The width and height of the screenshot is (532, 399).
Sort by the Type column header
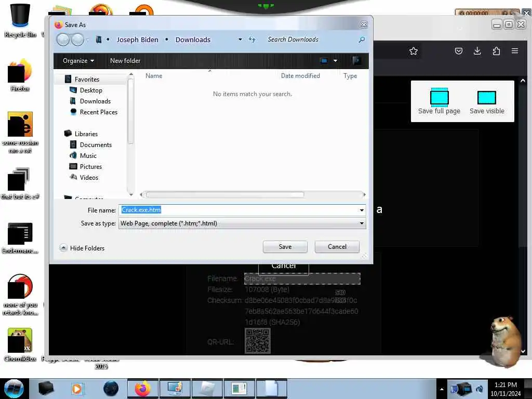(x=350, y=76)
